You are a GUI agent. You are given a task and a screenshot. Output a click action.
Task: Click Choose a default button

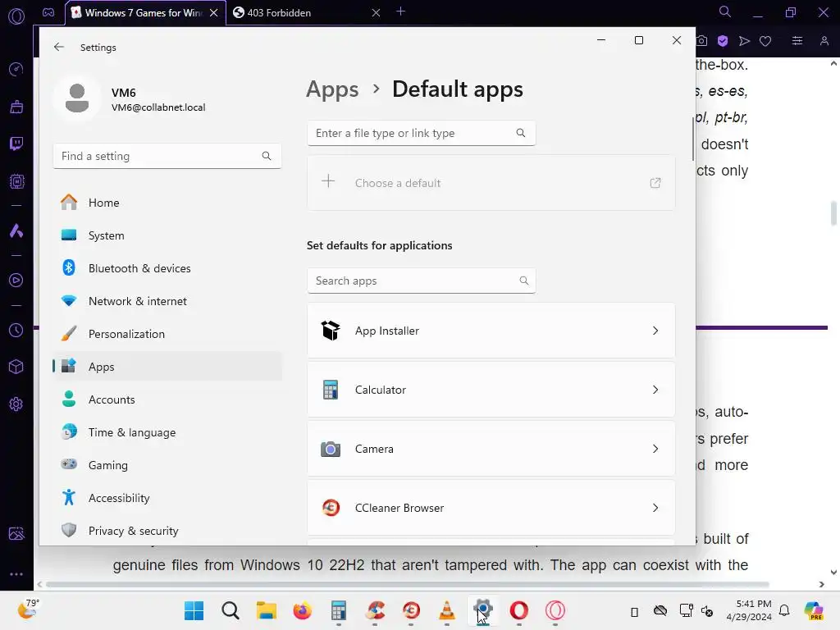[x=491, y=183]
